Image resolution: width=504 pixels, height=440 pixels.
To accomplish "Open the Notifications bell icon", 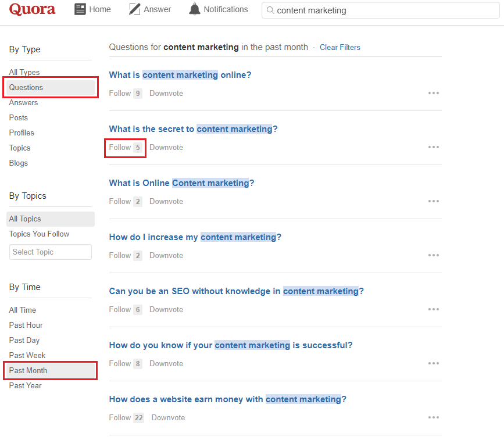I will pyautogui.click(x=195, y=9).
